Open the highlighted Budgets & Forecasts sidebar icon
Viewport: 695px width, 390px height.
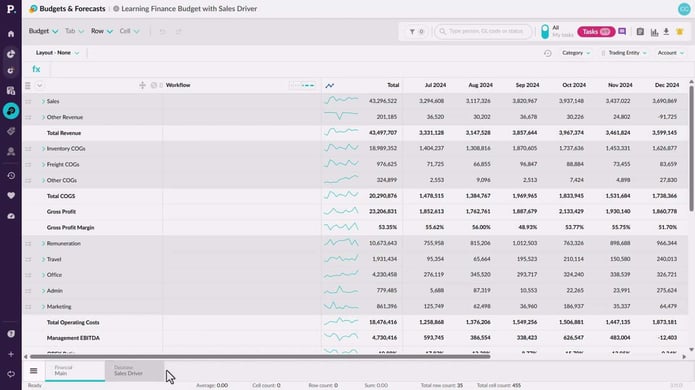point(11,111)
